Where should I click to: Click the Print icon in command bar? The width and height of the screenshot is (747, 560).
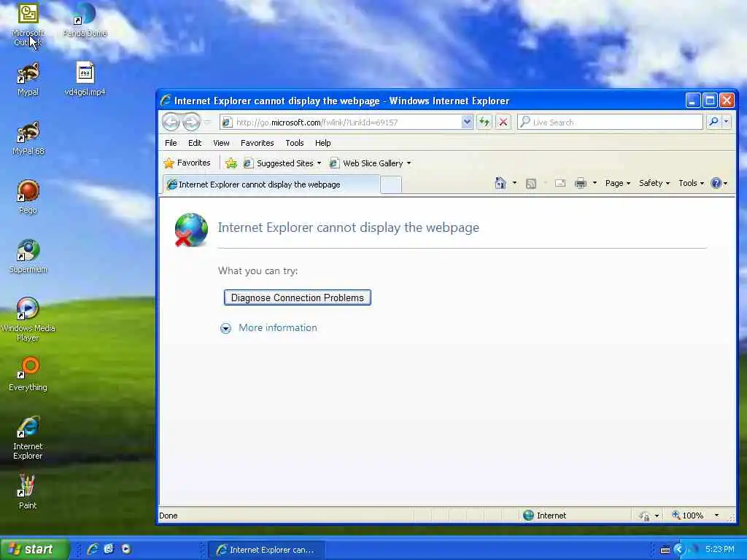580,183
